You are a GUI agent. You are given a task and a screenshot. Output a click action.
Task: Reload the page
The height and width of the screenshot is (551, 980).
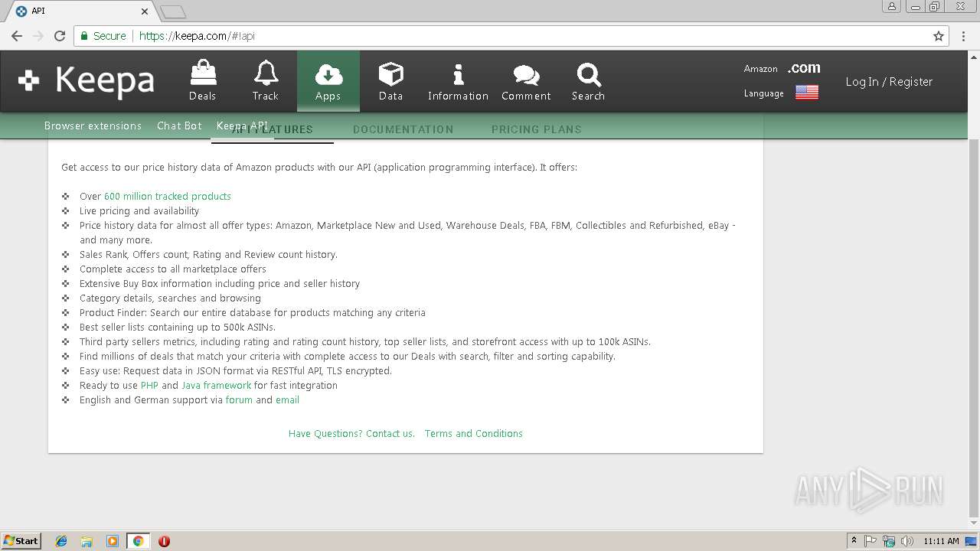[x=60, y=36]
